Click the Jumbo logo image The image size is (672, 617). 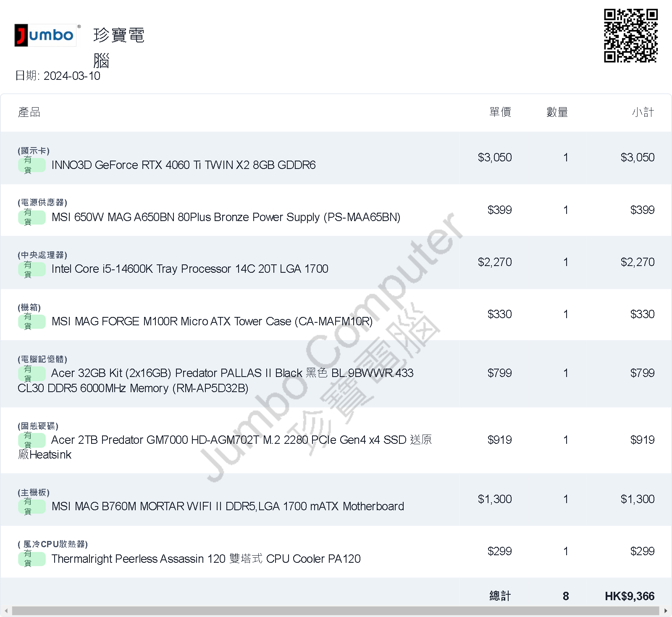(45, 35)
